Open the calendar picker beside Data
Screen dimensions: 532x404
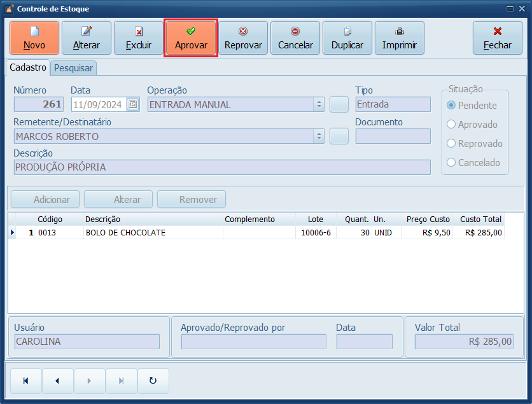tap(132, 105)
